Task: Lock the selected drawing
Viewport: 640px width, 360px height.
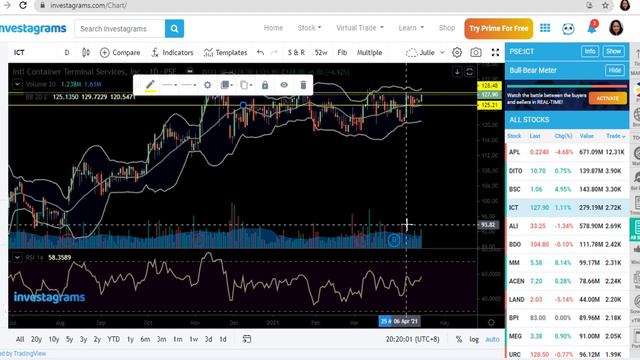Action: pos(265,85)
